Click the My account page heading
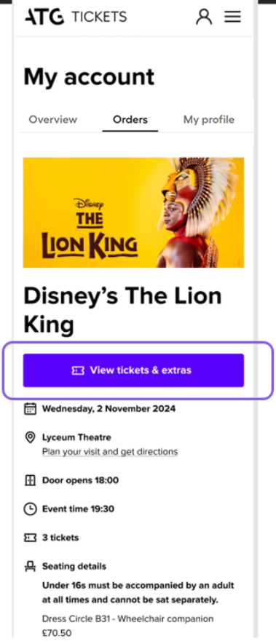This screenshot has height=644, width=276. click(x=89, y=76)
